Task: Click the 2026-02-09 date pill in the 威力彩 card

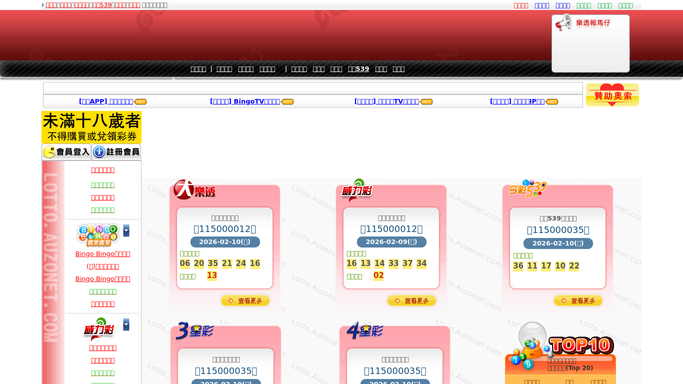Action: [392, 242]
